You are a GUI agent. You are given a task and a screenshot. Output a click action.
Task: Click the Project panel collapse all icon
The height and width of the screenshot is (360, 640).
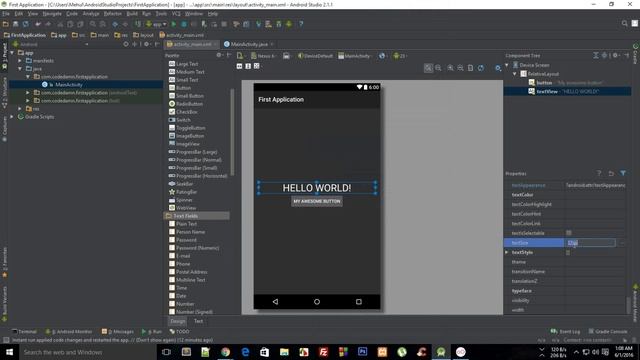(134, 44)
